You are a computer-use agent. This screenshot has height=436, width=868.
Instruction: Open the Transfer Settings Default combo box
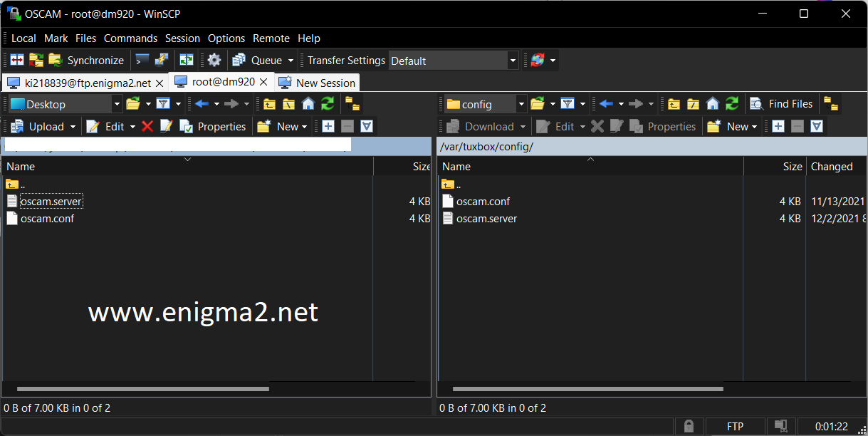[x=454, y=61]
